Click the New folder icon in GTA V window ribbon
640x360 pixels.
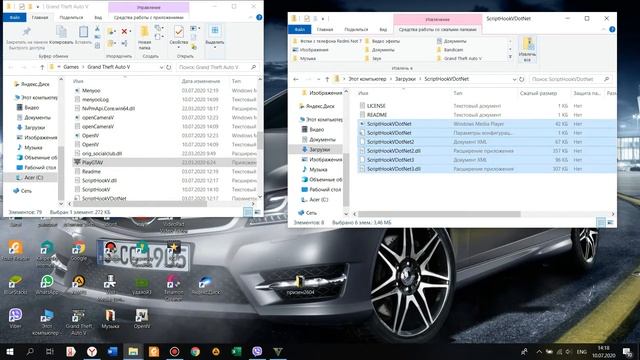[x=144, y=32]
